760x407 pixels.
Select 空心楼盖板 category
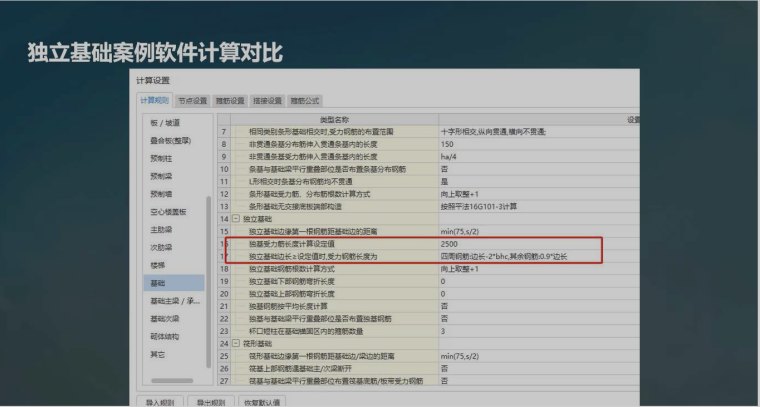(167, 212)
